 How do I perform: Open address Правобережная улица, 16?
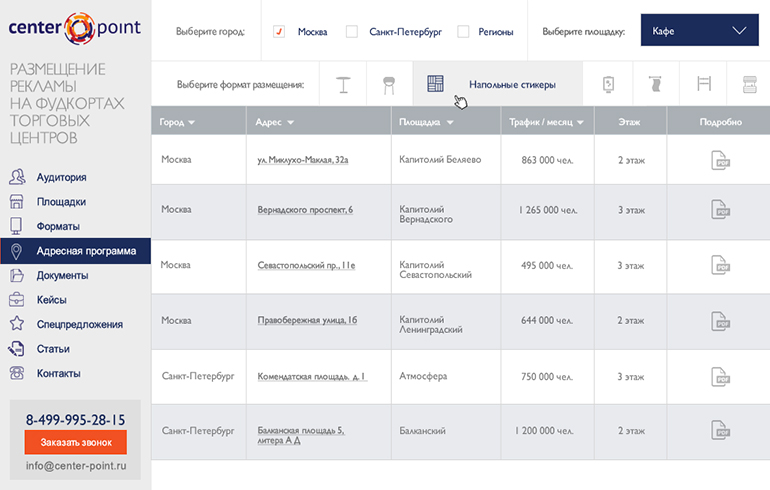pos(307,321)
